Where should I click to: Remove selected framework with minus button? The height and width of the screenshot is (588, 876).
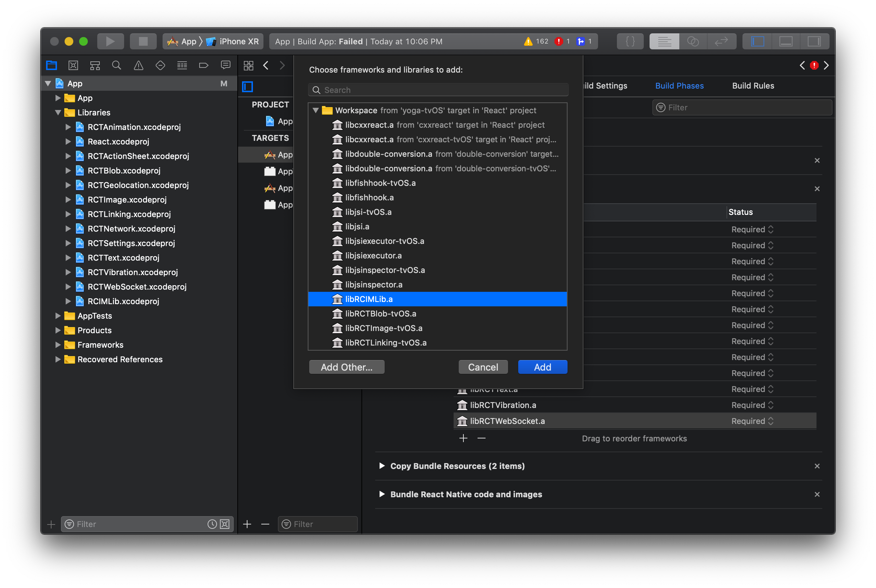click(481, 438)
